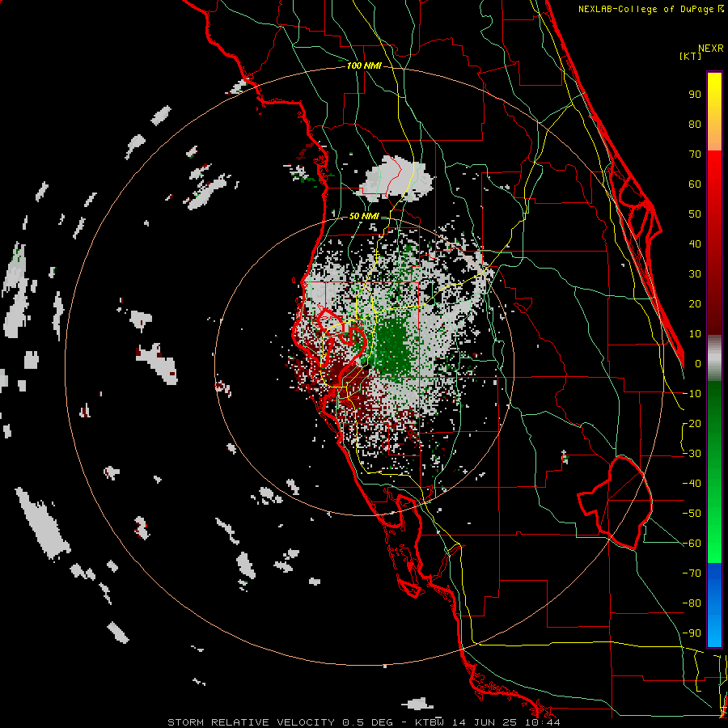Click the "100 NMI" range ring label
Screen dimensions: 728x728
coord(364,66)
